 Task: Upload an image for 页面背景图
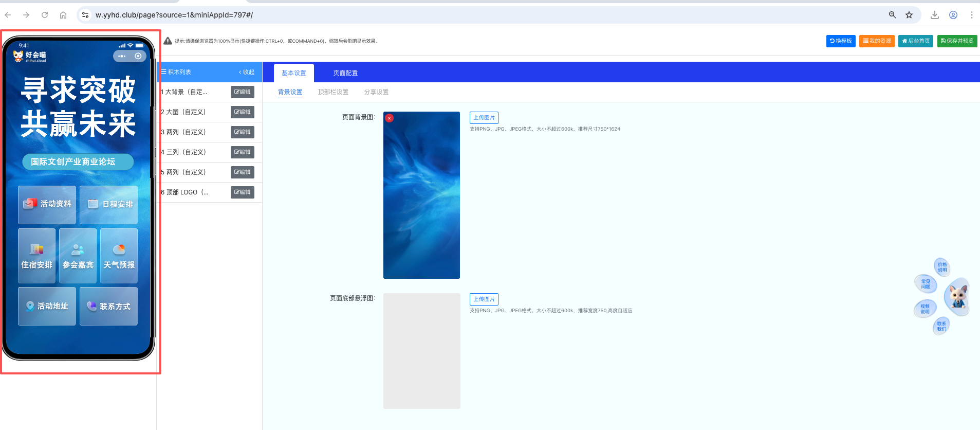point(484,118)
